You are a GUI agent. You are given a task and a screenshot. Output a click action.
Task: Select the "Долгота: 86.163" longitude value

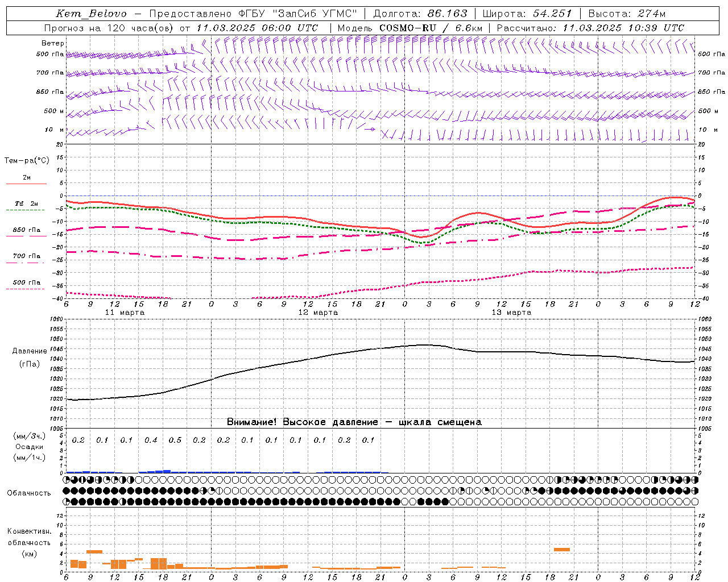click(420, 14)
